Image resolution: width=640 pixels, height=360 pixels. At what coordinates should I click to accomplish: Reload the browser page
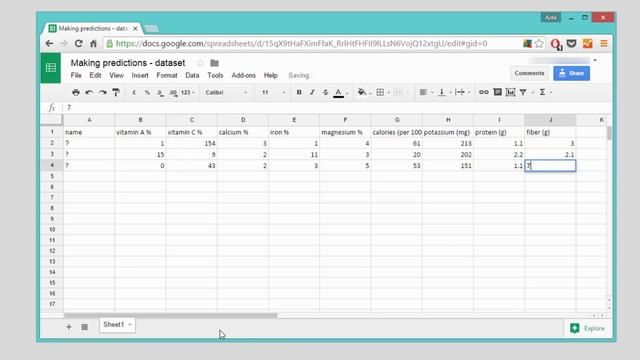78,44
